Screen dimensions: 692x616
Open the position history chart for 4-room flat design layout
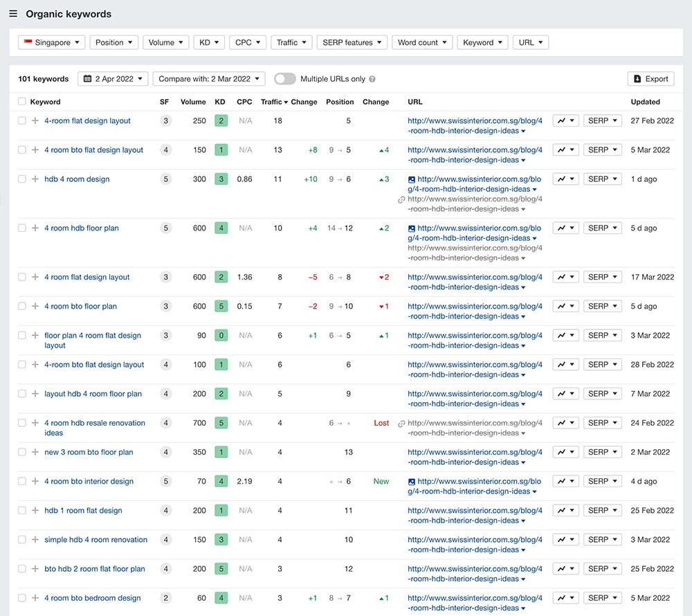tap(565, 120)
